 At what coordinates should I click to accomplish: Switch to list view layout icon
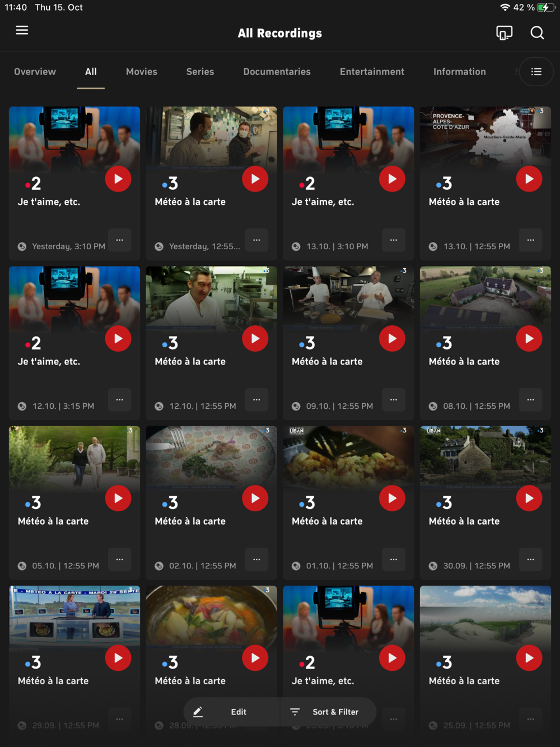point(536,72)
